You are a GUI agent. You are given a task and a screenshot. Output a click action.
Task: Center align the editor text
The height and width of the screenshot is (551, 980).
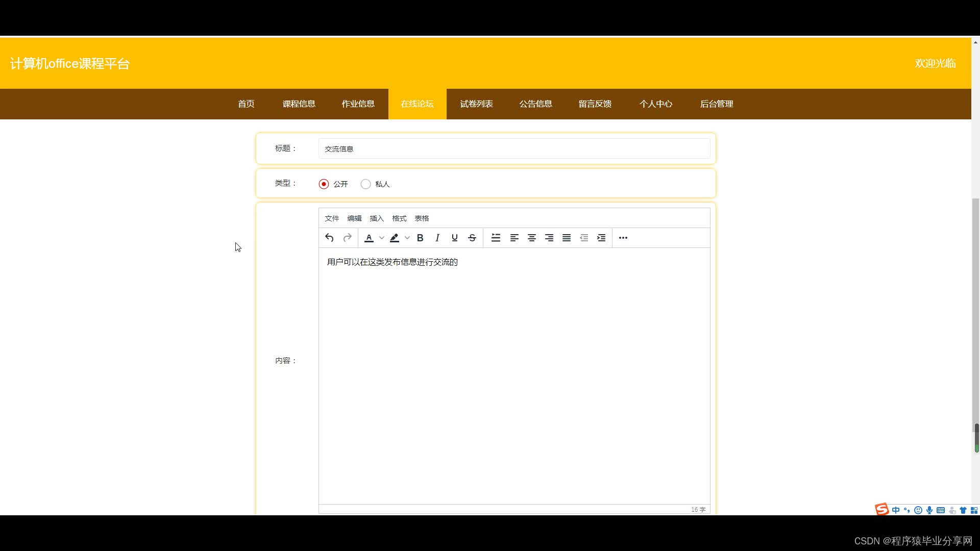532,238
